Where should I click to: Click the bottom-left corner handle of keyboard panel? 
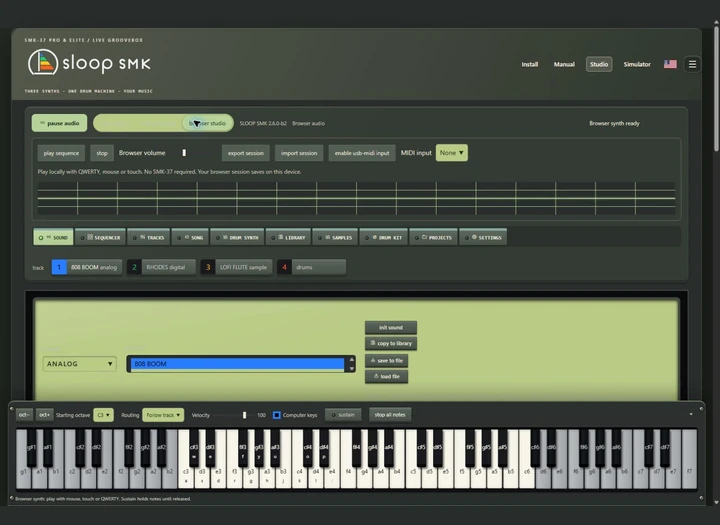11,497
